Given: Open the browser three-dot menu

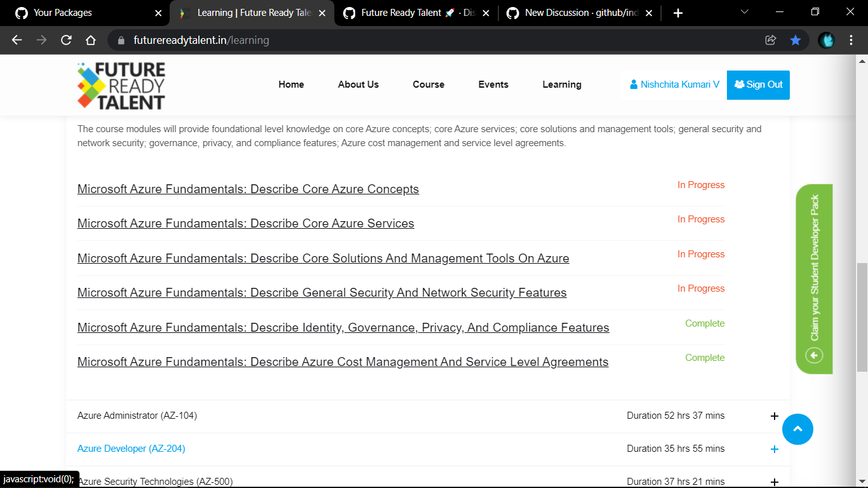Looking at the screenshot, I should coord(851,40).
